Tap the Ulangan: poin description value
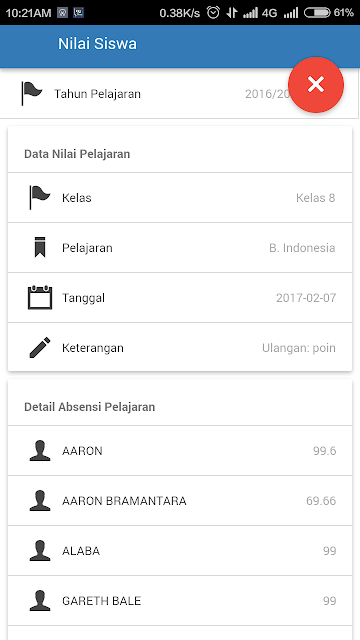The width and height of the screenshot is (360, 640). [299, 348]
